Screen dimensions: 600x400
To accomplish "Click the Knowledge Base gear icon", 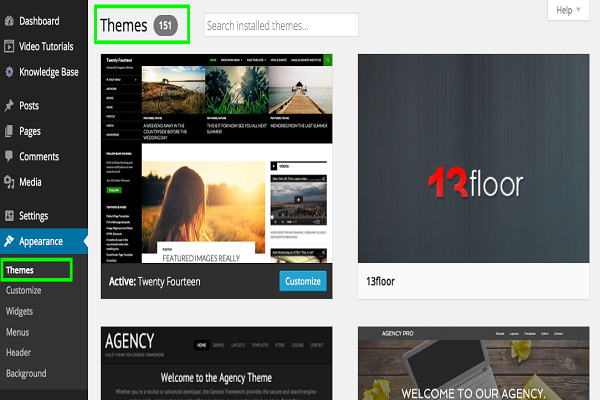I will [x=9, y=72].
